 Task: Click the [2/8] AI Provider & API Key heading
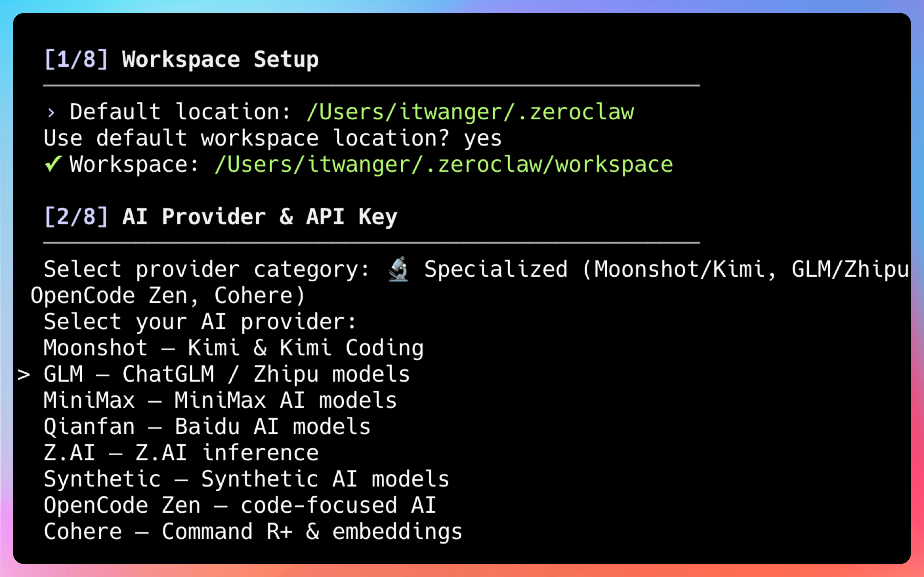[x=221, y=217]
